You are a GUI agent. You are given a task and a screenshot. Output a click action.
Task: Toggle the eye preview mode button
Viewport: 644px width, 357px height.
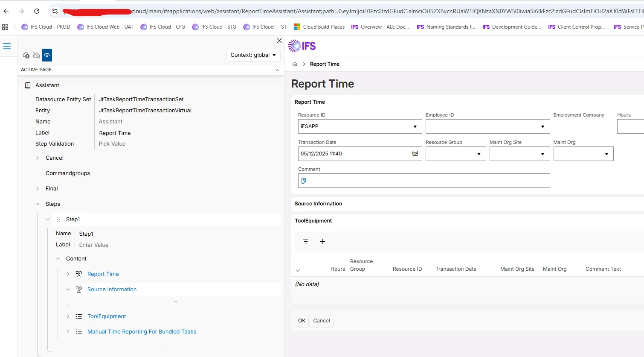tap(47, 55)
